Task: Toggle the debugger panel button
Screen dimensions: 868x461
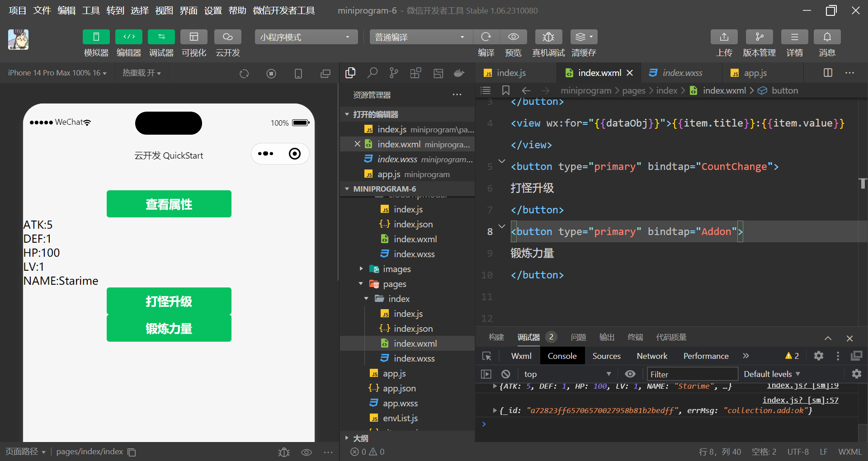Action: [x=161, y=37]
